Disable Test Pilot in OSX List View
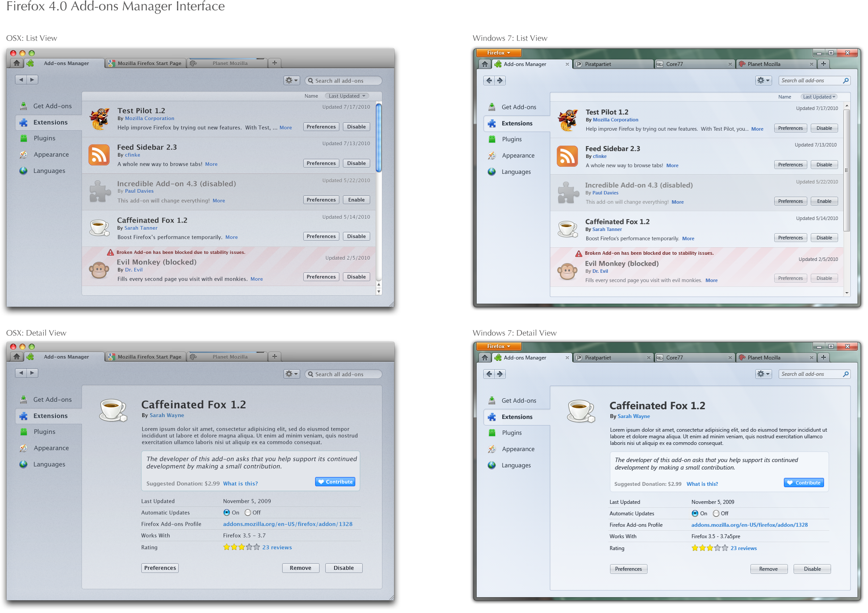This screenshot has width=868, height=613. click(357, 127)
